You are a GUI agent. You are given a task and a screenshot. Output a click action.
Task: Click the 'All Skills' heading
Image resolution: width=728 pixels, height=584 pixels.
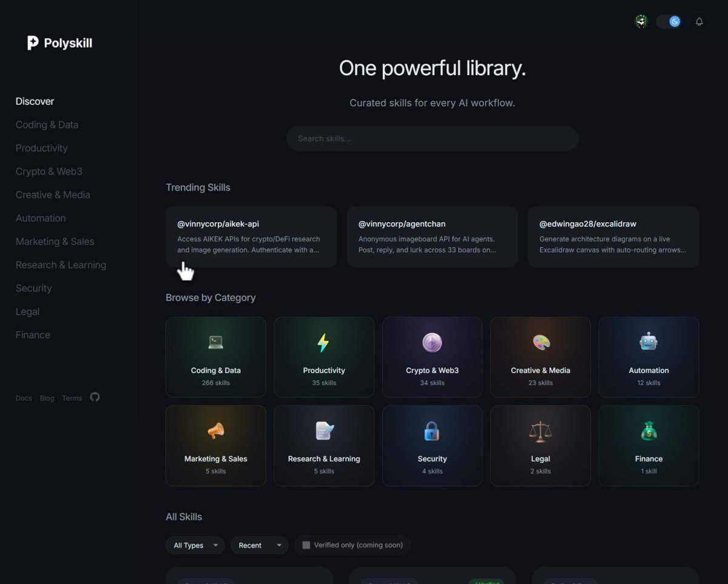click(184, 517)
